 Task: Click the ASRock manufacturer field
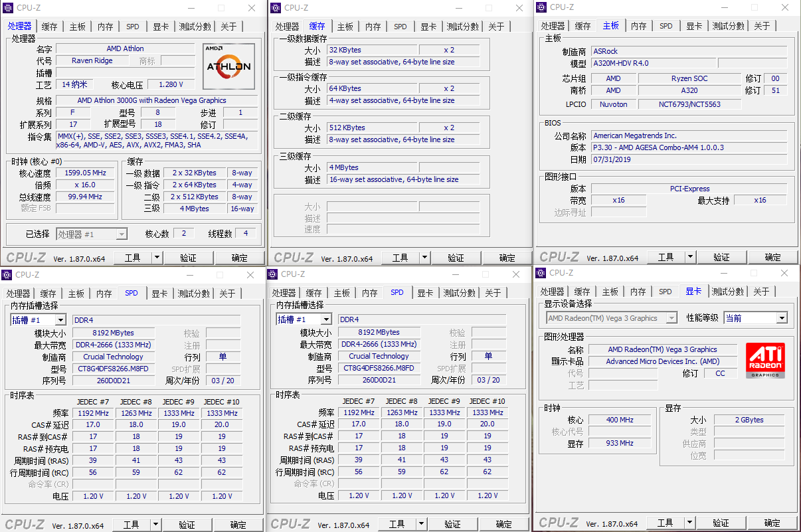click(689, 51)
